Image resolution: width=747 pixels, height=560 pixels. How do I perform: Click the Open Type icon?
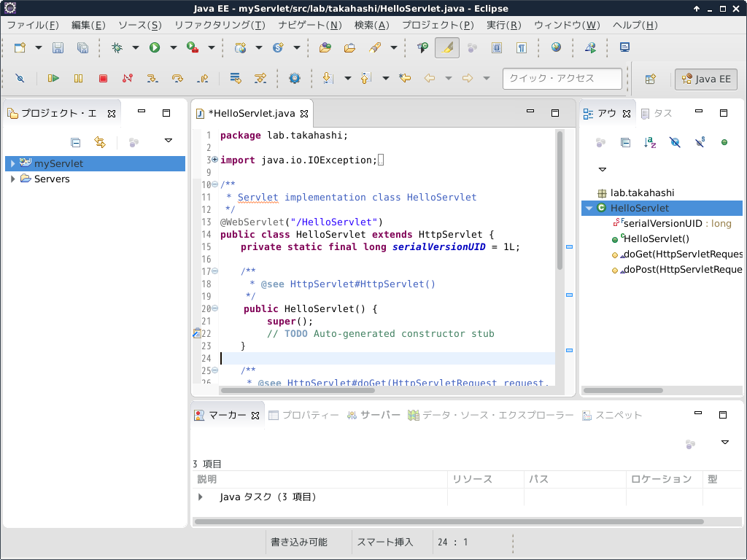coord(325,47)
